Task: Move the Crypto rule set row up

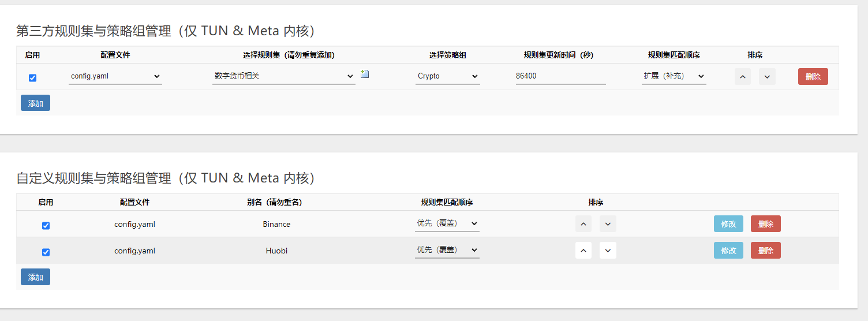Action: 743,76
